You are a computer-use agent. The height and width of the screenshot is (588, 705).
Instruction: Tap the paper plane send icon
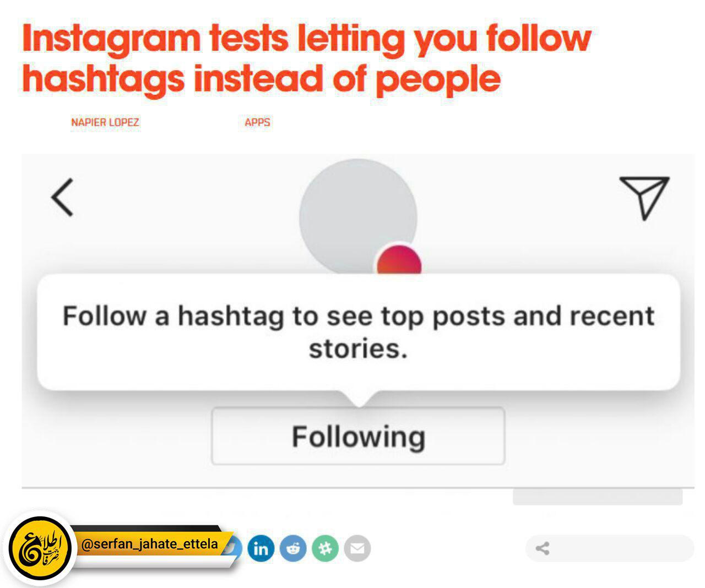(644, 197)
